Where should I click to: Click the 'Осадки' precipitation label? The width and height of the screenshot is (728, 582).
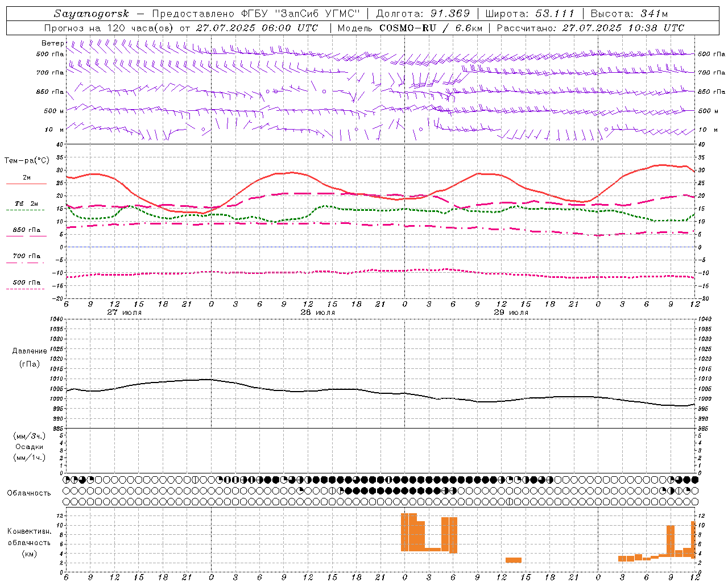point(30,447)
